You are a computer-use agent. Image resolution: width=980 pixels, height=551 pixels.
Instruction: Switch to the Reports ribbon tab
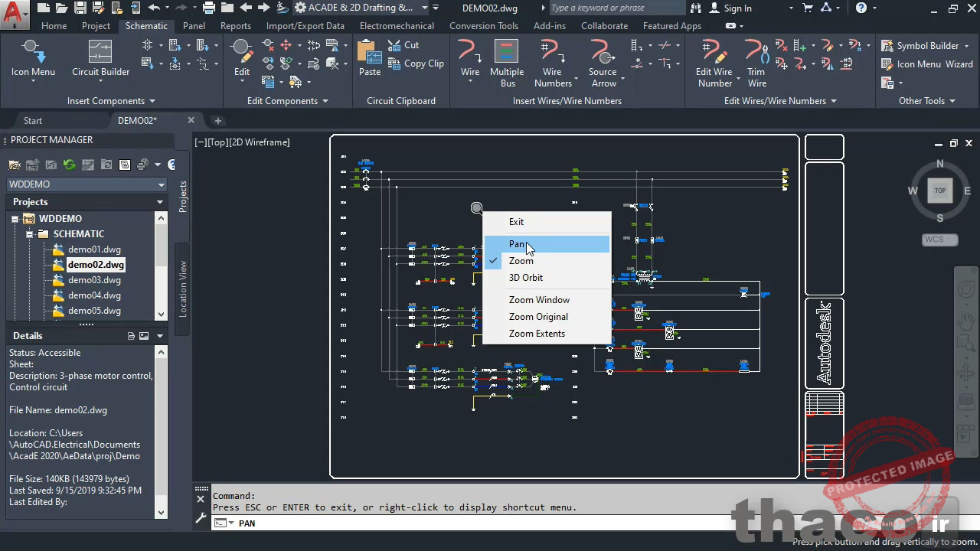[235, 25]
